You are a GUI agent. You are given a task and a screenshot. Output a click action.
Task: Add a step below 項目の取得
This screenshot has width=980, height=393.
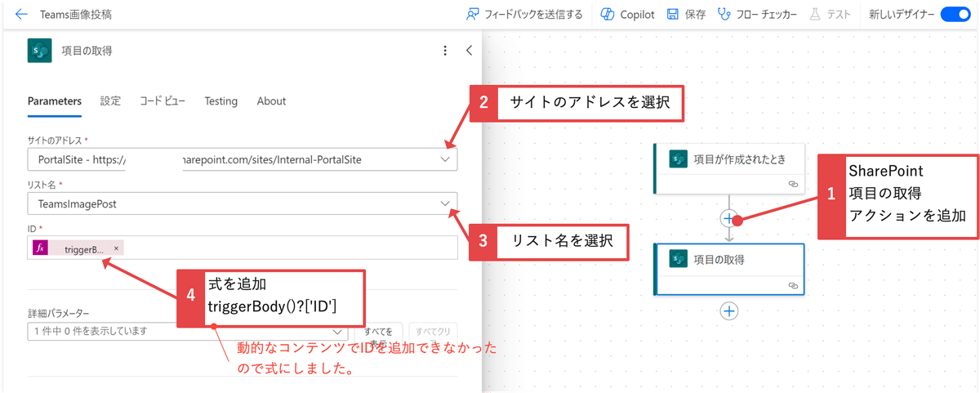click(x=729, y=310)
